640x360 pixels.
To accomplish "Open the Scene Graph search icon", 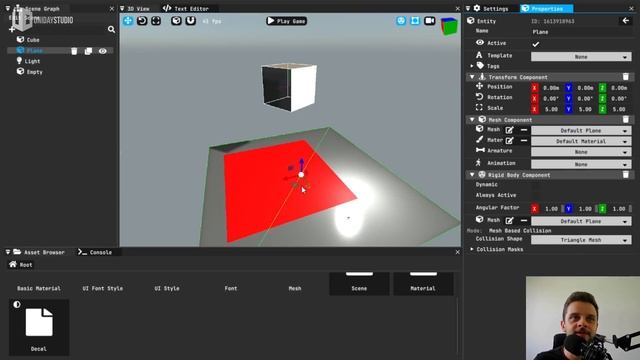I will coord(111,29).
